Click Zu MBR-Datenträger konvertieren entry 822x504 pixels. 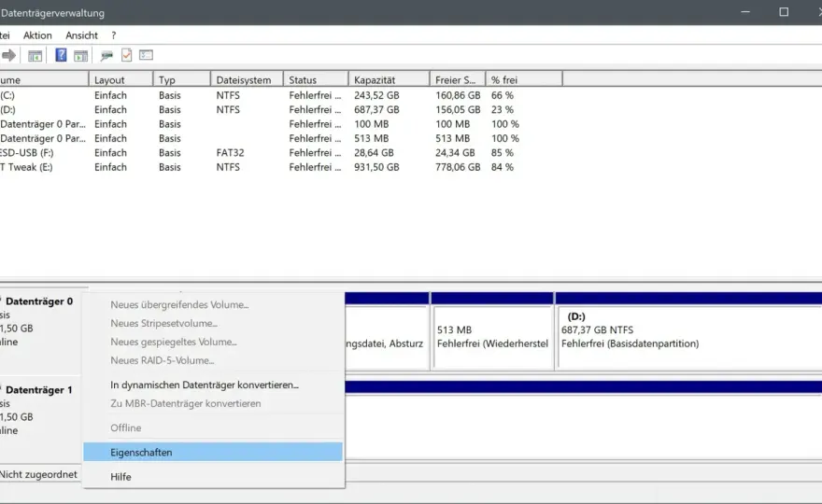pyautogui.click(x=213, y=404)
